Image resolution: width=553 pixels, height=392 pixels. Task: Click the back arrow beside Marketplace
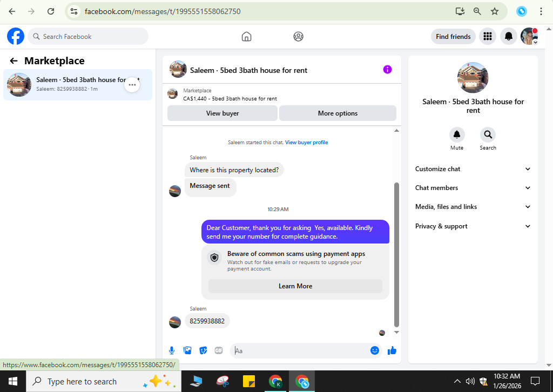click(x=14, y=61)
